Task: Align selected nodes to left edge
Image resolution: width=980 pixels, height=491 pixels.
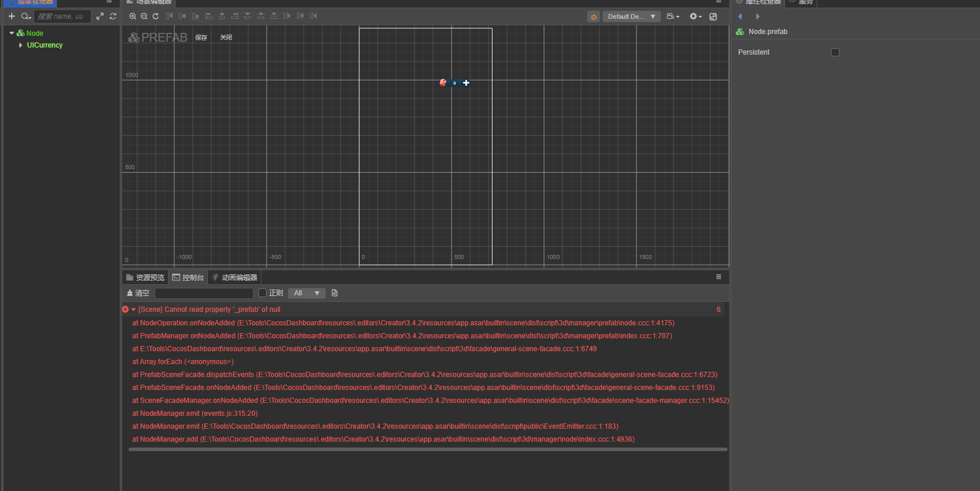Action: pyautogui.click(x=208, y=16)
